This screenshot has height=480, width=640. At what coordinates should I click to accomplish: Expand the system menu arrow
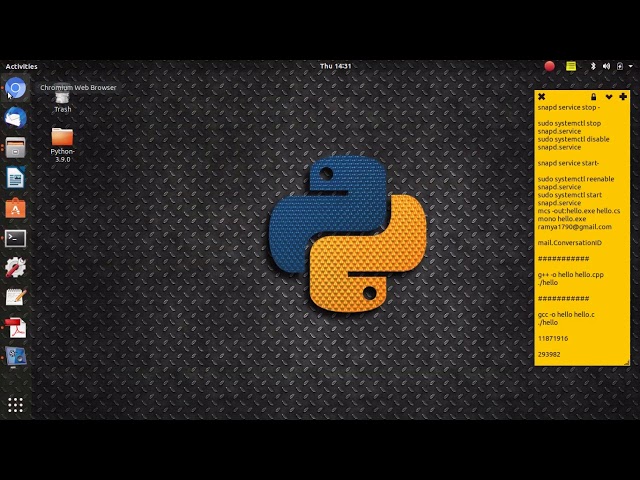point(631,66)
